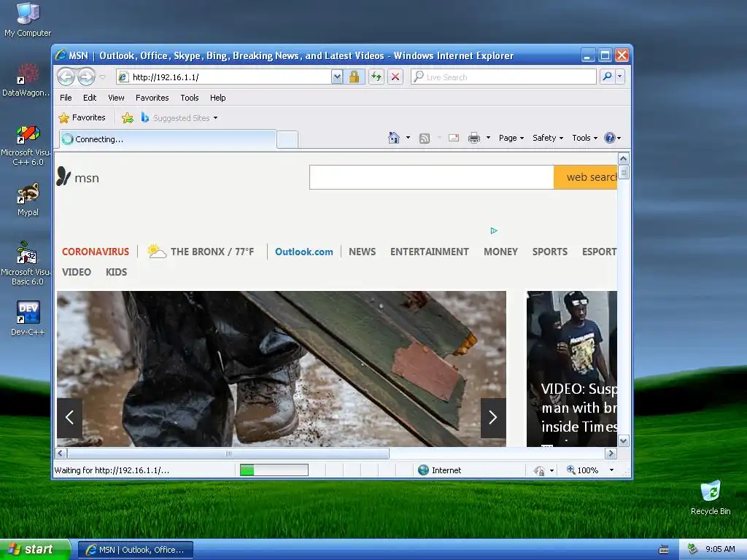The image size is (747, 560).
Task: Click the address bar URL field
Action: 224,77
